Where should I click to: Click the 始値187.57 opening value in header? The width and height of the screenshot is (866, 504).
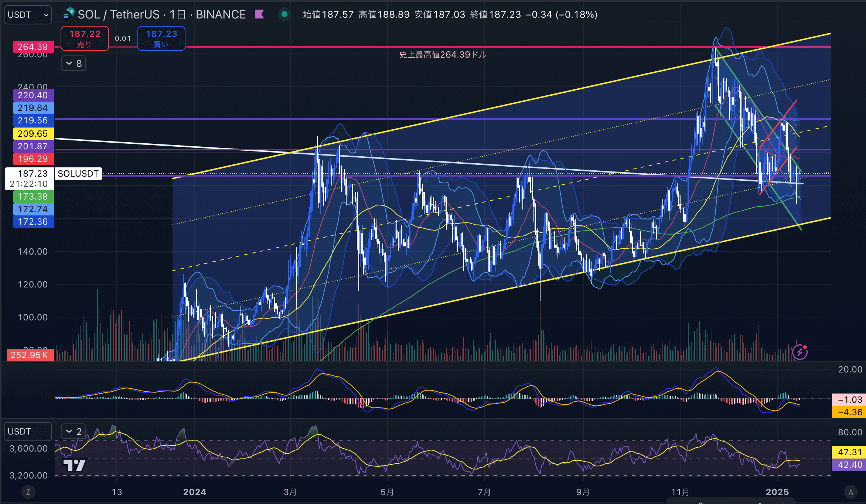tap(328, 14)
